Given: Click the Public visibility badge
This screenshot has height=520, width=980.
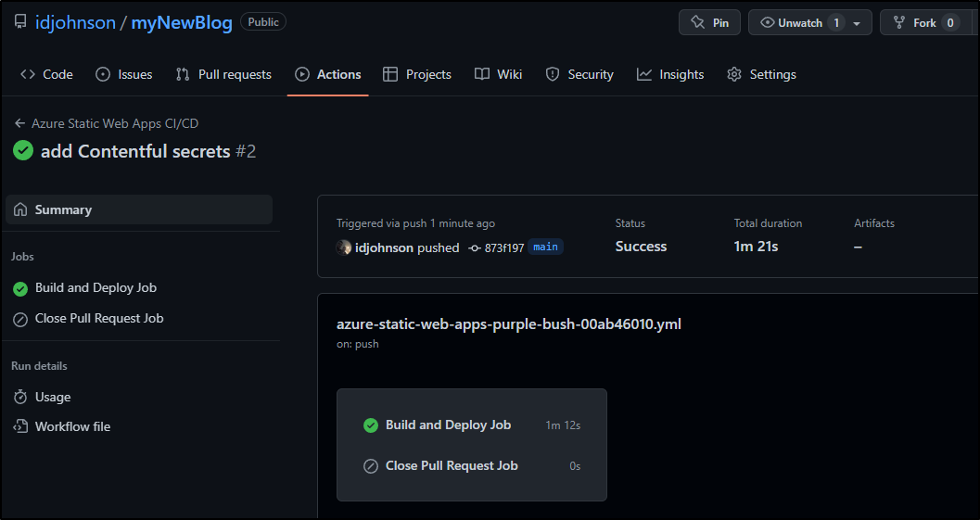Looking at the screenshot, I should 263,22.
